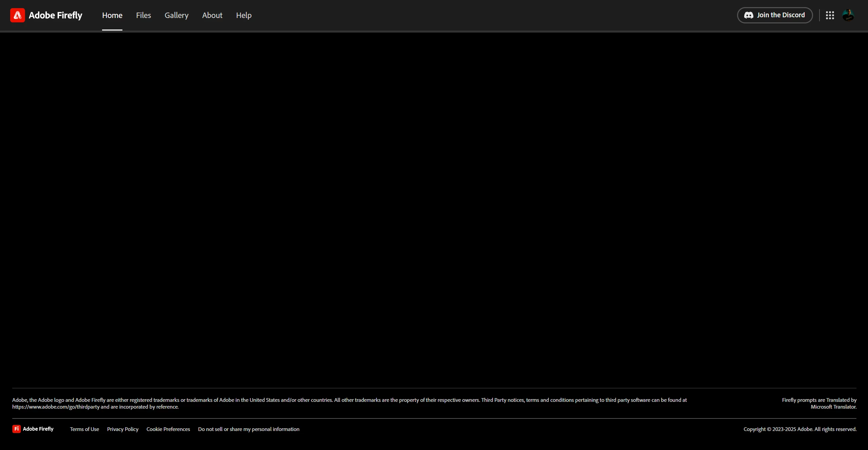Click the Adobe Firefly header title
The height and width of the screenshot is (450, 868).
(x=56, y=15)
